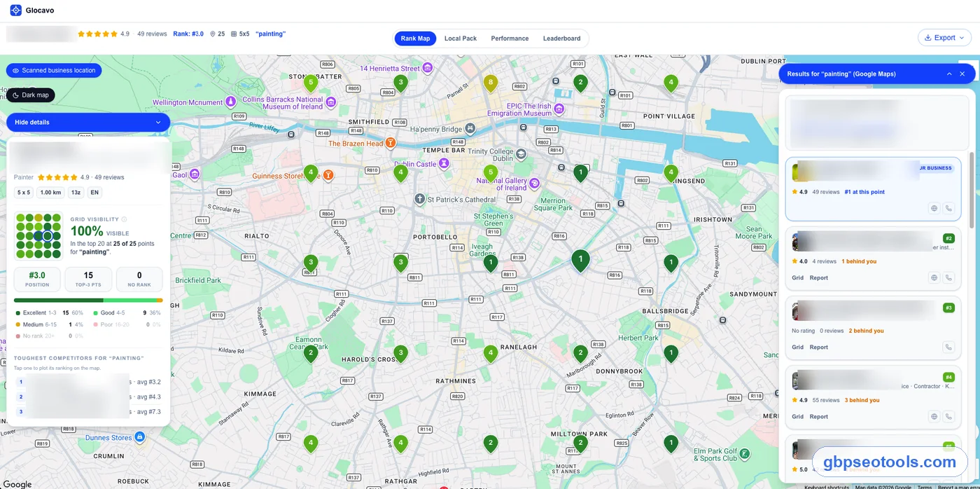Select the large selected rank 1 pin
The width and height of the screenshot is (980, 489).
coord(580,261)
